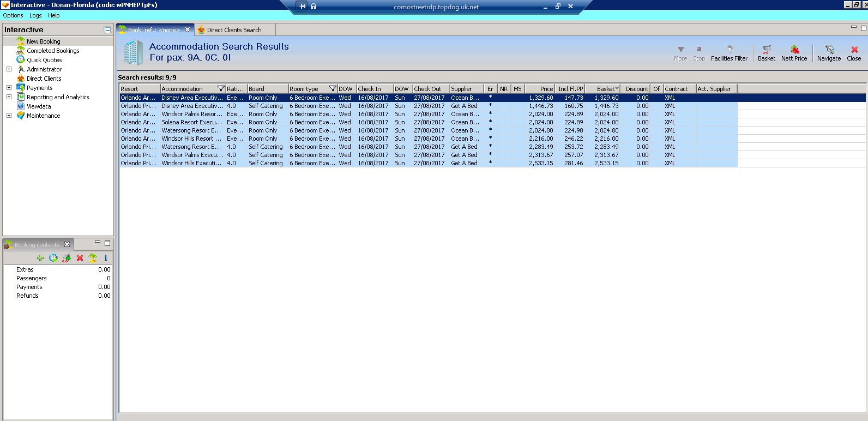Click the Incl.Fl.PP column header
The height and width of the screenshot is (421, 868).
tap(570, 89)
